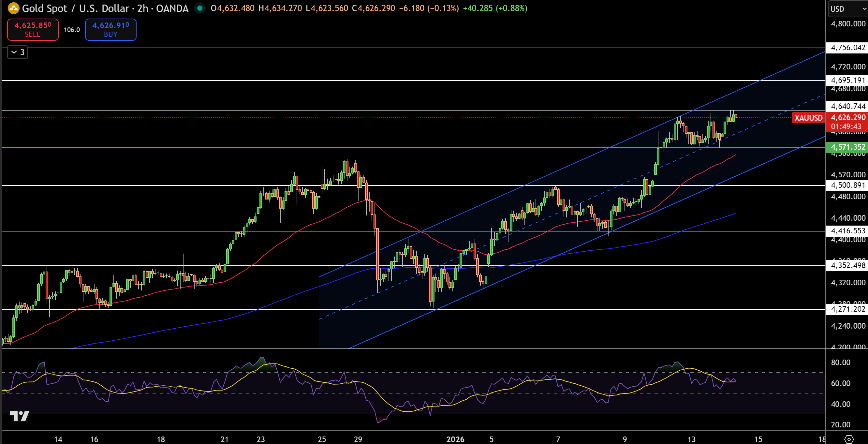Click the 2026 date axis label

[x=455, y=439]
